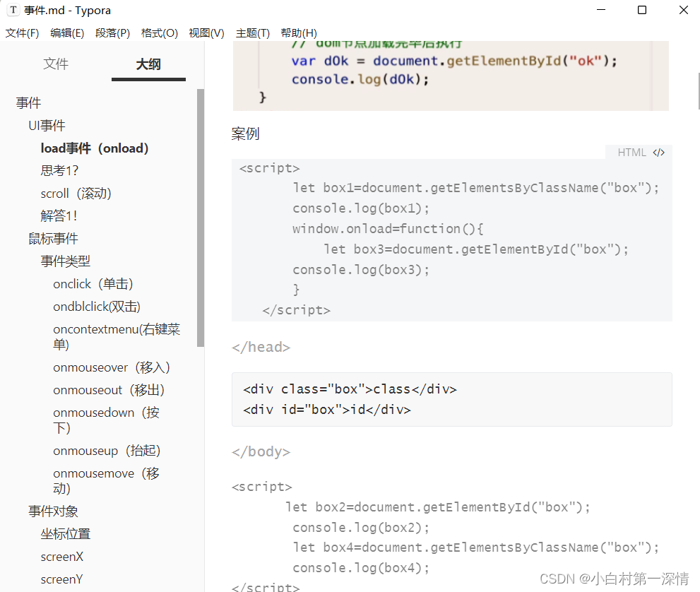Click the console.log(dOk); code line
700x592 pixels.
coord(360,79)
